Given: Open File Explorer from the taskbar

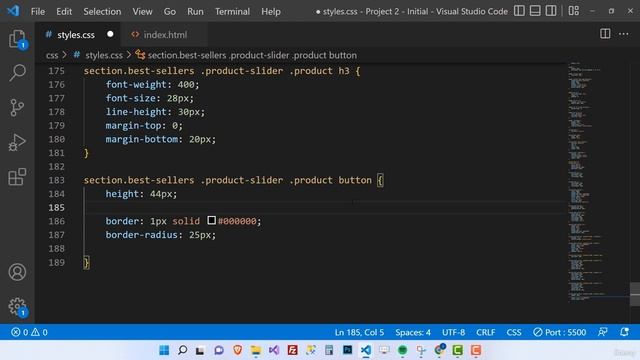Looking at the screenshot, I should (x=256, y=350).
